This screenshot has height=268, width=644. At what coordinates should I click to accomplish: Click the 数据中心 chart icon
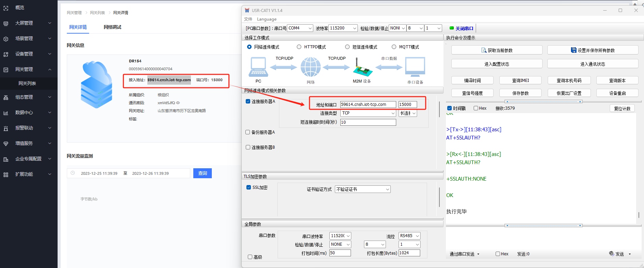point(6,113)
